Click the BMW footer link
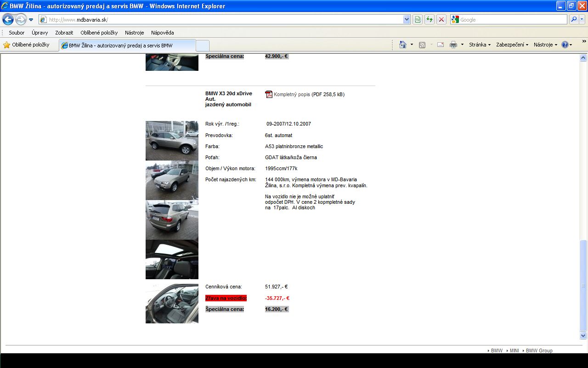The width and height of the screenshot is (588, 368). coord(497,351)
